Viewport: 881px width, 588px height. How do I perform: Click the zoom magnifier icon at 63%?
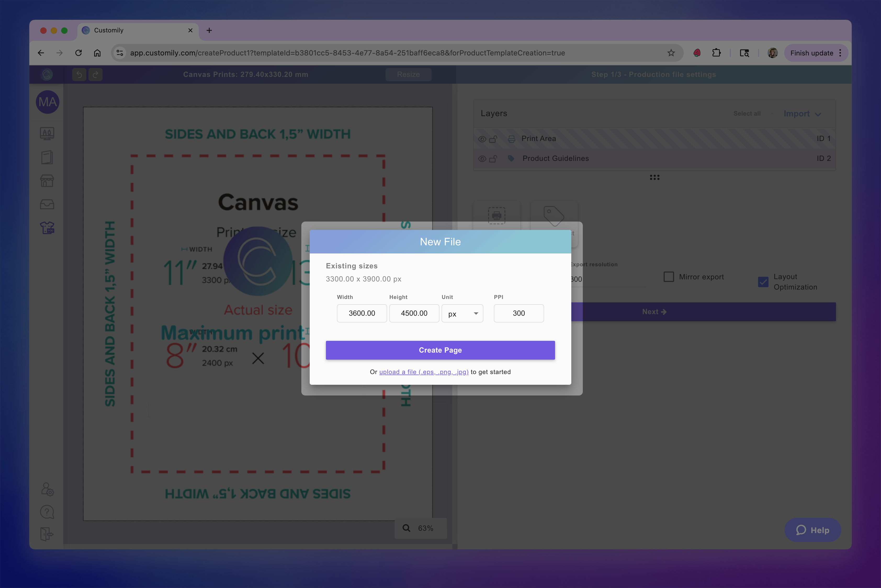point(406,528)
